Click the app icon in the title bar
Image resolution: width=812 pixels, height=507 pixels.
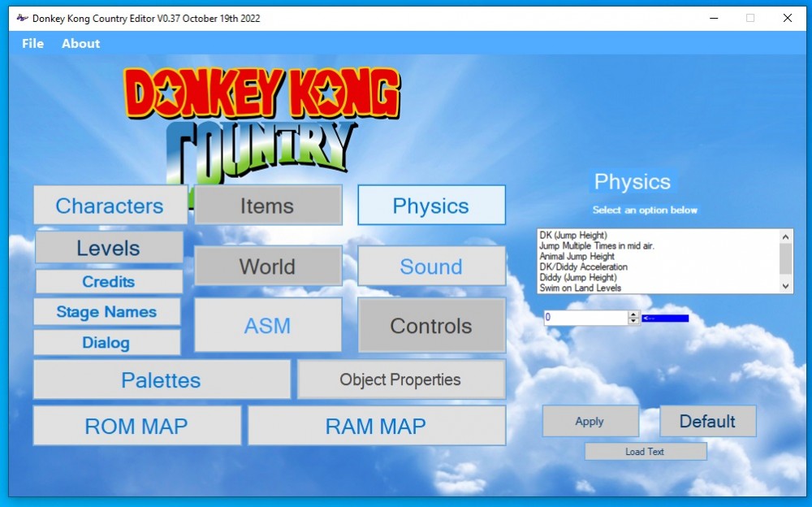click(22, 18)
